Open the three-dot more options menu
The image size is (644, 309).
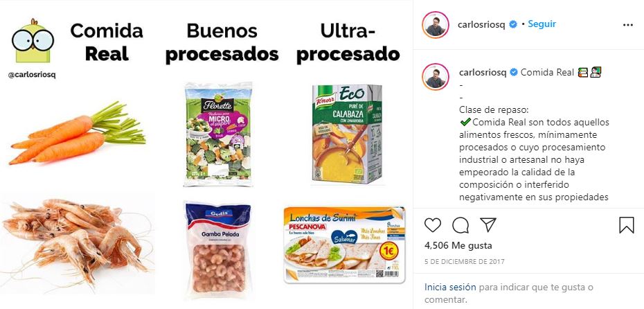pos(627,25)
